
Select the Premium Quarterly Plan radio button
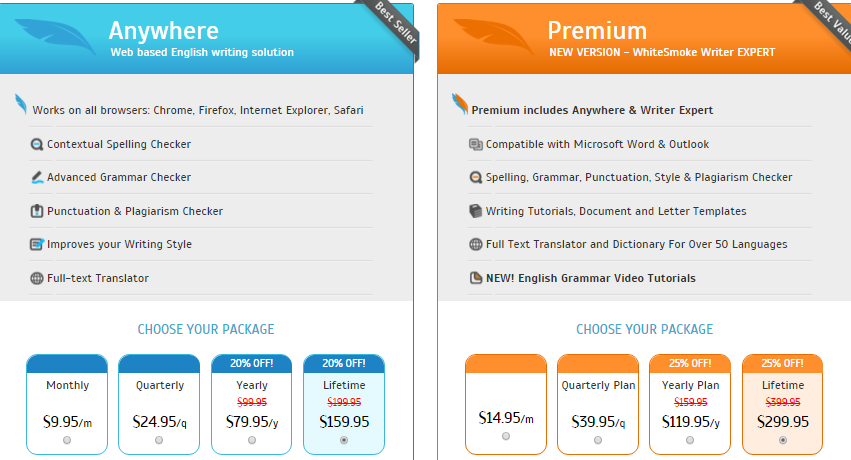click(x=598, y=439)
